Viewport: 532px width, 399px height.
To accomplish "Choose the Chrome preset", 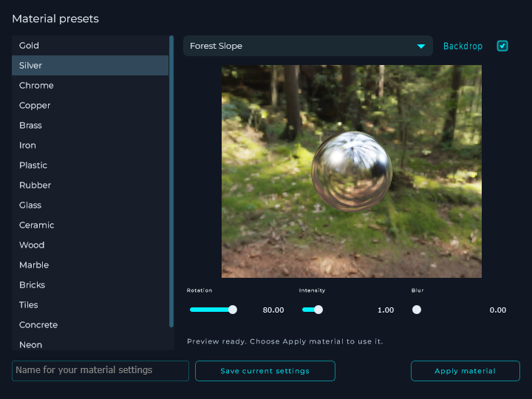I will point(90,86).
